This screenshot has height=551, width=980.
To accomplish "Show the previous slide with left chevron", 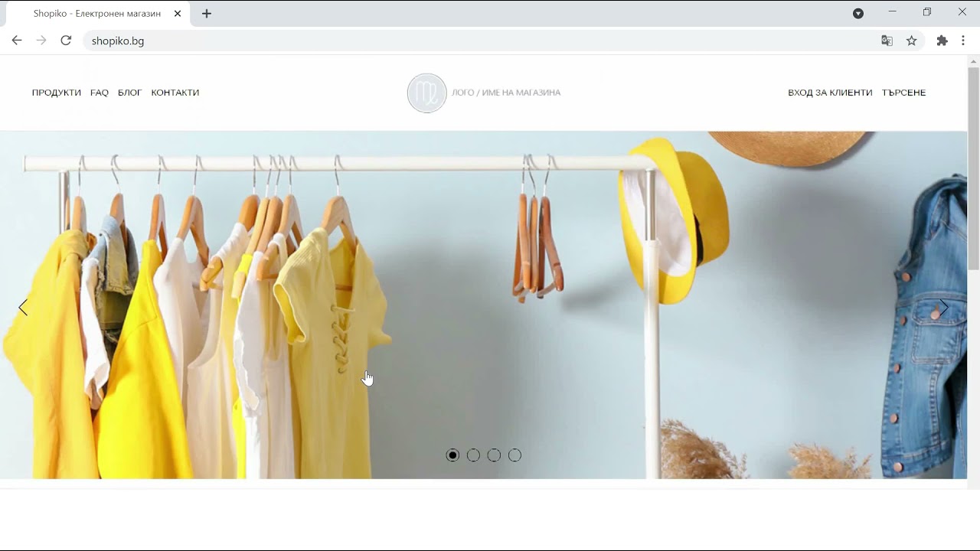I will coord(23,308).
